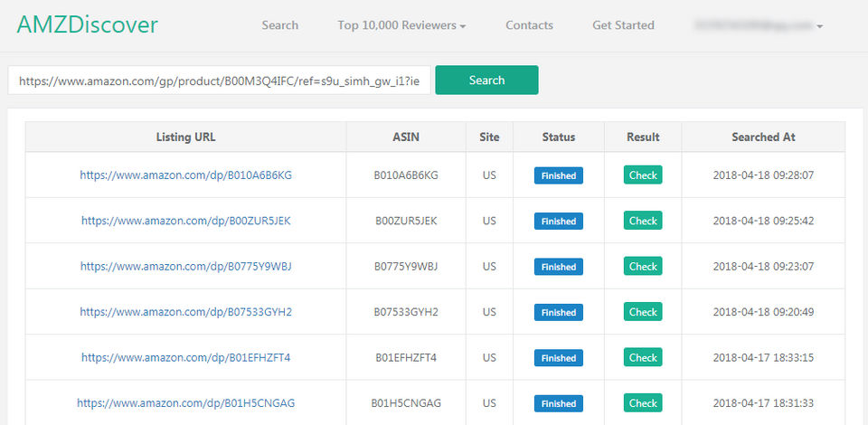Expand the blurred account email dropdown
Screen dimensions: 868x425
pyautogui.click(x=759, y=25)
